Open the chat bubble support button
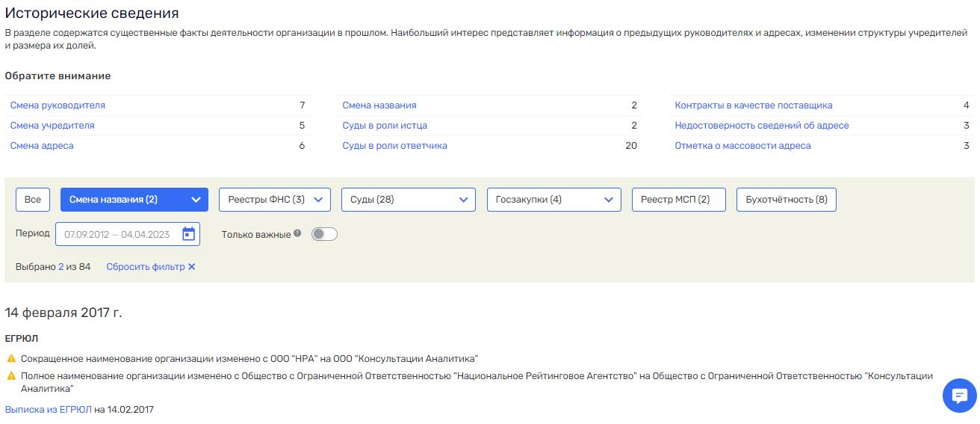This screenshot has height=424, width=980. [x=960, y=396]
